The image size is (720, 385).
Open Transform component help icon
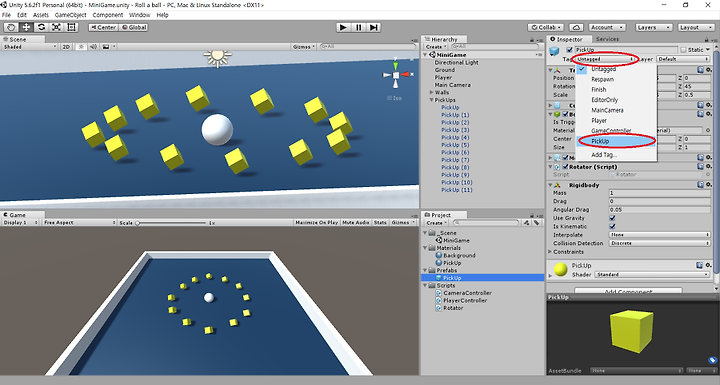pyautogui.click(x=701, y=70)
